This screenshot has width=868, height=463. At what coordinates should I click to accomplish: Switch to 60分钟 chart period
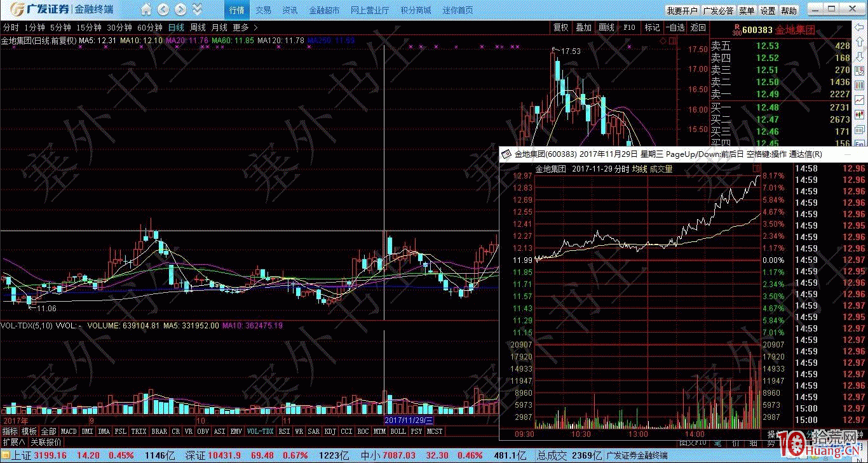(150, 27)
